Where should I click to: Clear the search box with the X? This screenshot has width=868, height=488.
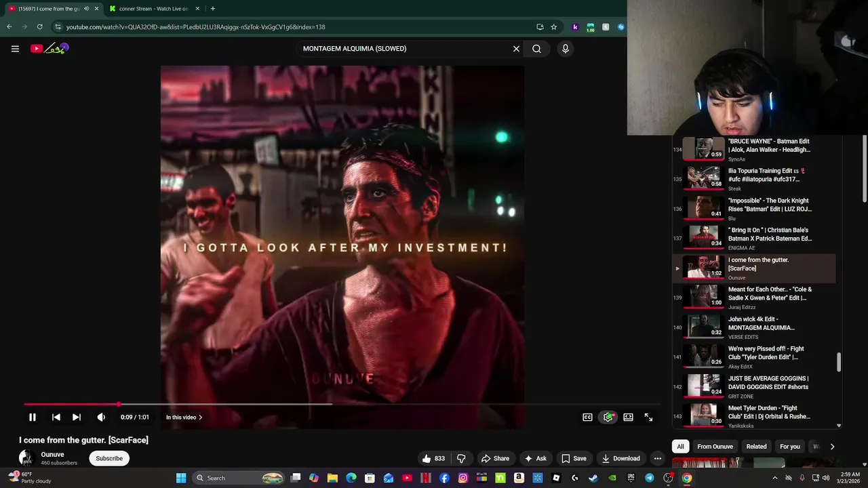[x=516, y=49]
